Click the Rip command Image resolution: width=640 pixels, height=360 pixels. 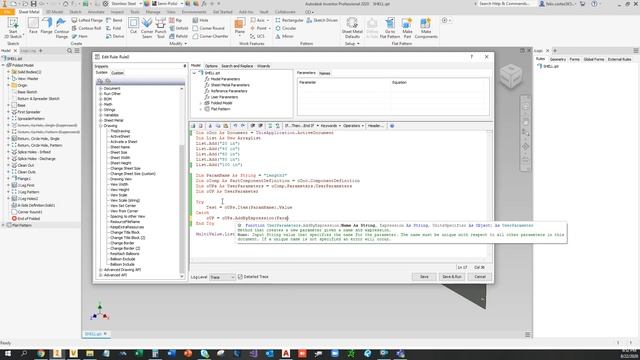click(x=176, y=20)
